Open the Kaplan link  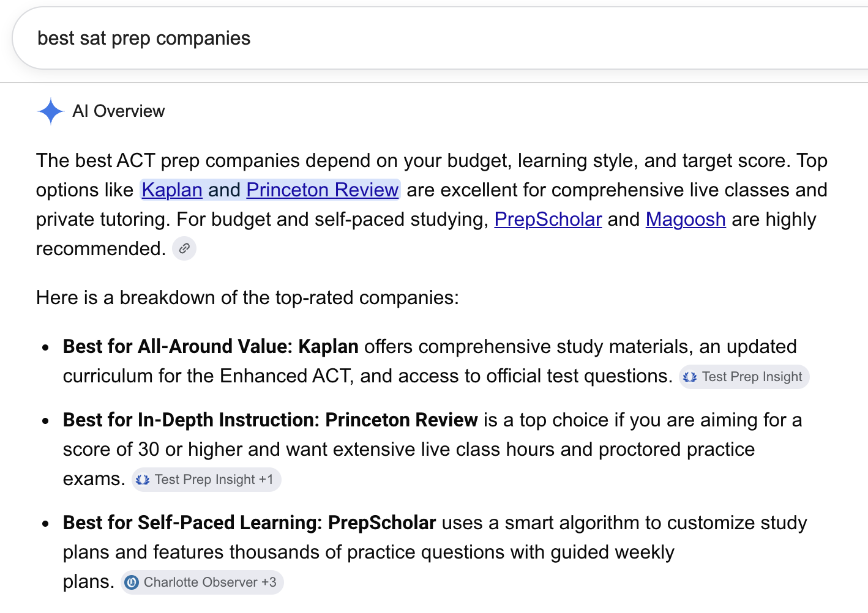click(x=172, y=190)
